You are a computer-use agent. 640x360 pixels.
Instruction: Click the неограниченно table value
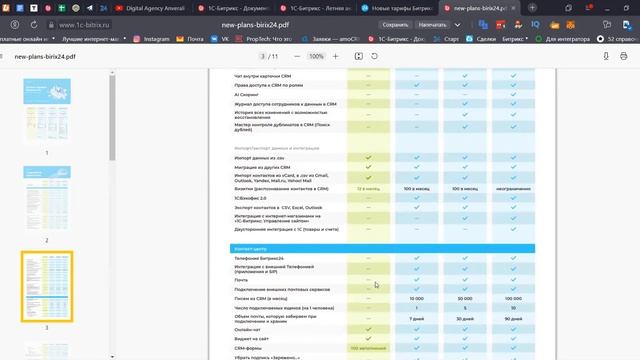pos(513,189)
